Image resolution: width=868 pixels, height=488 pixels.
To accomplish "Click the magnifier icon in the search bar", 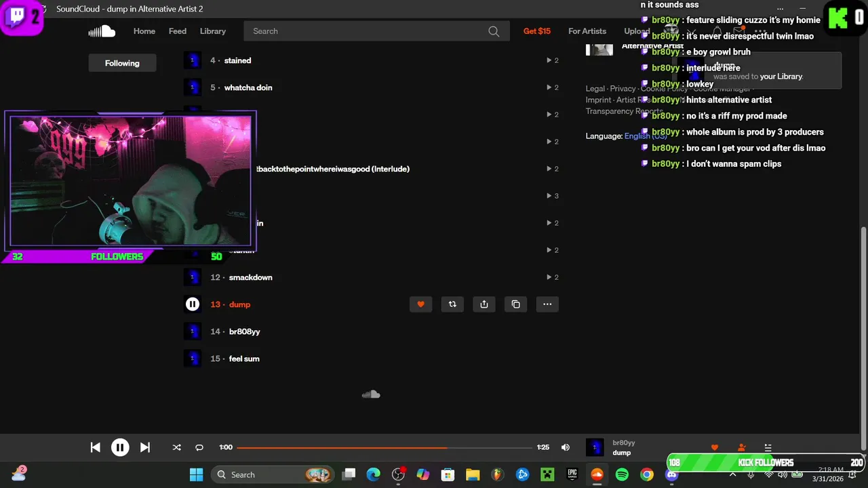I will point(494,31).
